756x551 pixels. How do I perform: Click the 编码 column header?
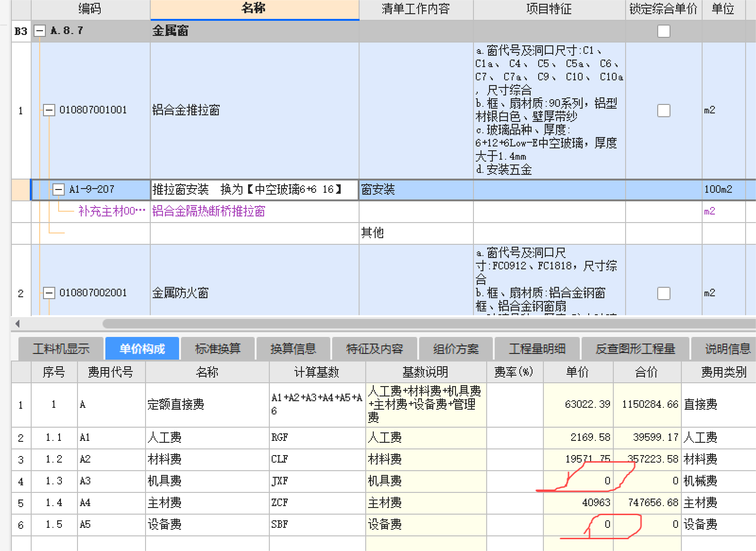coord(90,9)
